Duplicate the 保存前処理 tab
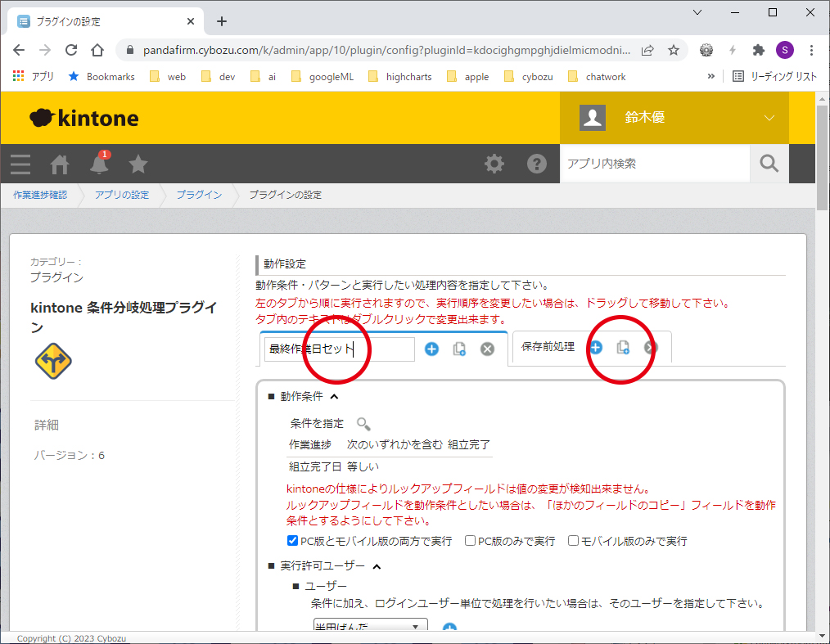This screenshot has width=830, height=644. point(623,347)
